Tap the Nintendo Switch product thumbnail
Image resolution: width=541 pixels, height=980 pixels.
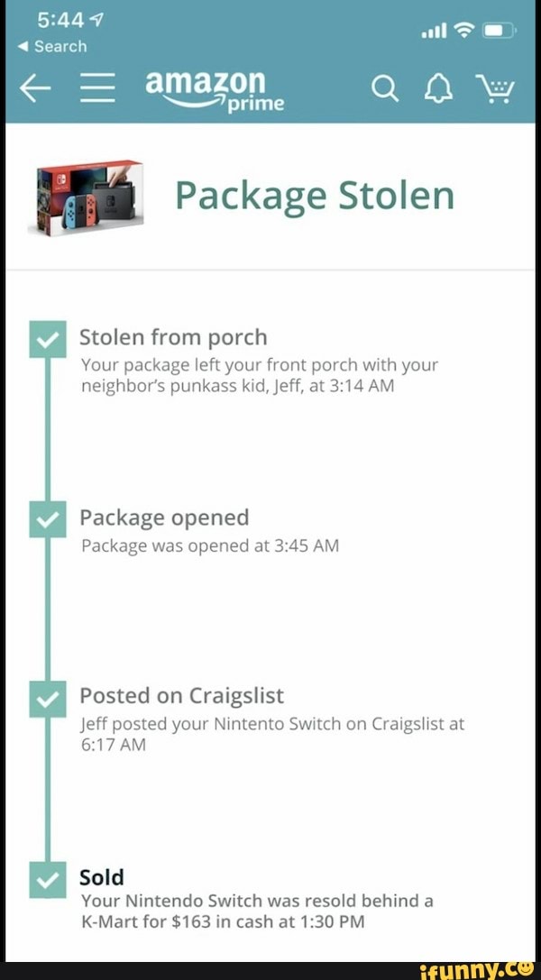tap(87, 195)
